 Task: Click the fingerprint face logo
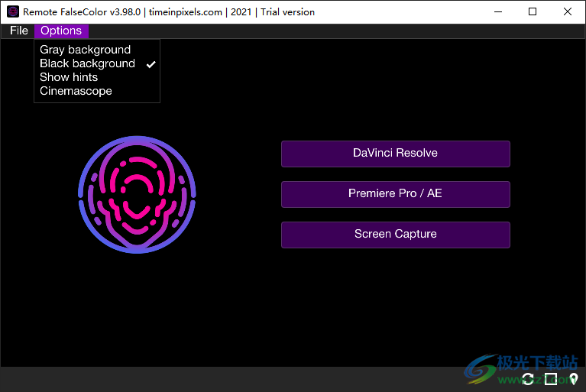tap(137, 194)
